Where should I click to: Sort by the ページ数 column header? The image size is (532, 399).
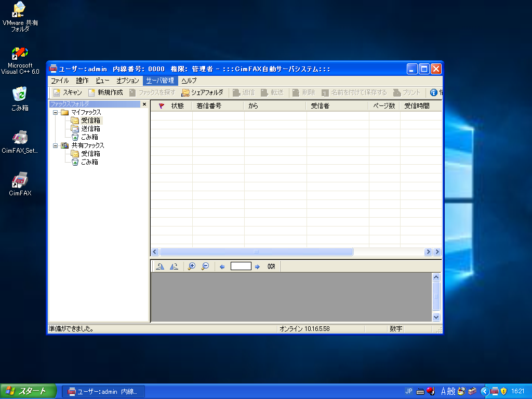tap(384, 106)
